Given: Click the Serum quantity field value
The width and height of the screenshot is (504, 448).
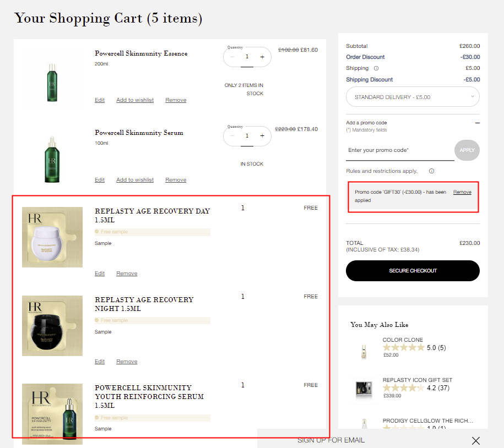Looking at the screenshot, I should [247, 136].
